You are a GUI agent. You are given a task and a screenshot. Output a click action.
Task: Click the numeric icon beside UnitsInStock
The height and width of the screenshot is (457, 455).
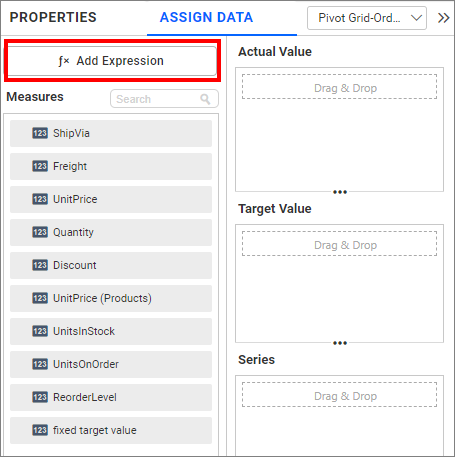point(40,331)
